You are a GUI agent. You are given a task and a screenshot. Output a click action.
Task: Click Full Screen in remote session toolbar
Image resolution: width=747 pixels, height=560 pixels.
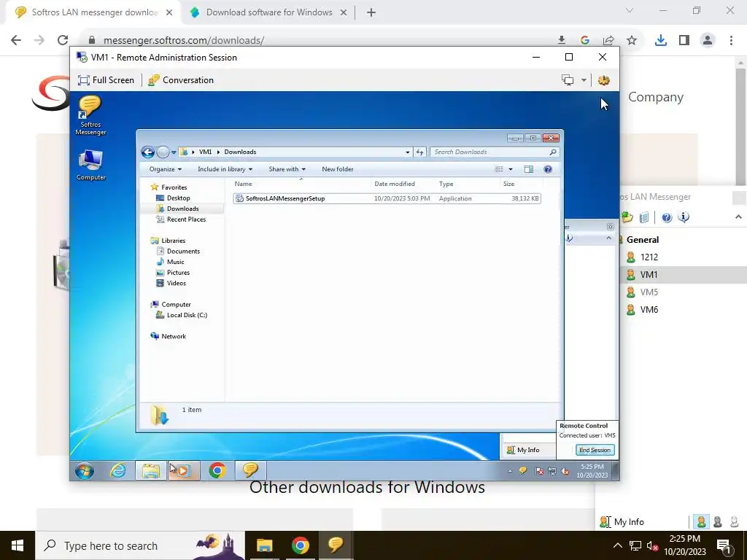(x=107, y=80)
